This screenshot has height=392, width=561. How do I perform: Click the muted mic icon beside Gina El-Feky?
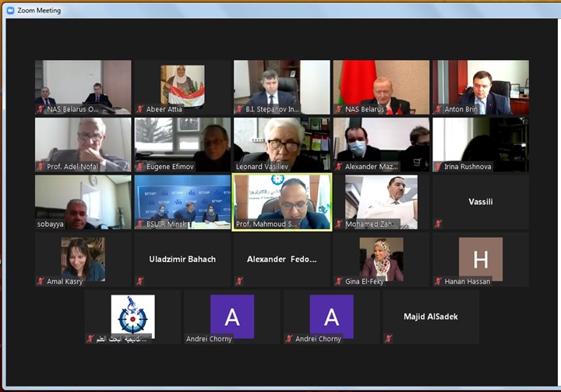tap(339, 281)
